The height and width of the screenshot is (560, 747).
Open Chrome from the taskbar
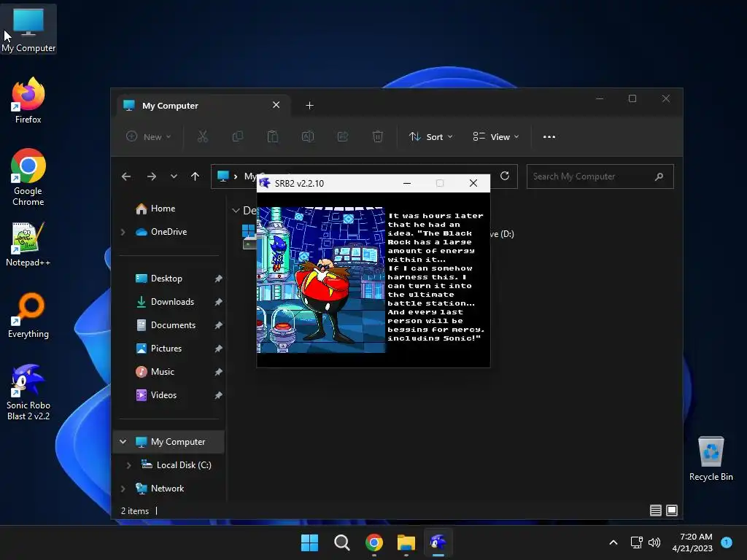click(x=374, y=542)
